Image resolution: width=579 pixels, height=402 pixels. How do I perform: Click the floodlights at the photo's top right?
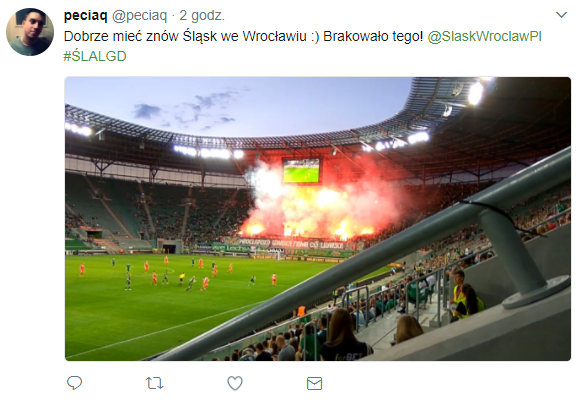coord(476,92)
